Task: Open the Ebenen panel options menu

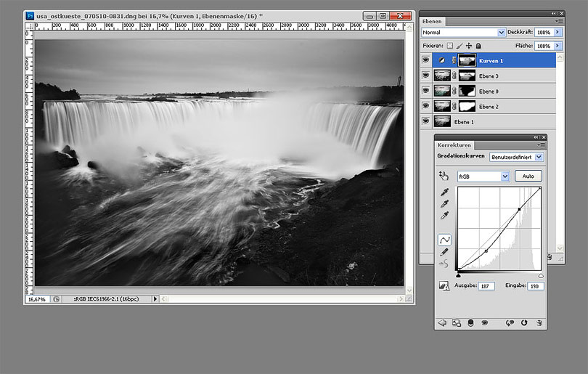Action: point(559,21)
